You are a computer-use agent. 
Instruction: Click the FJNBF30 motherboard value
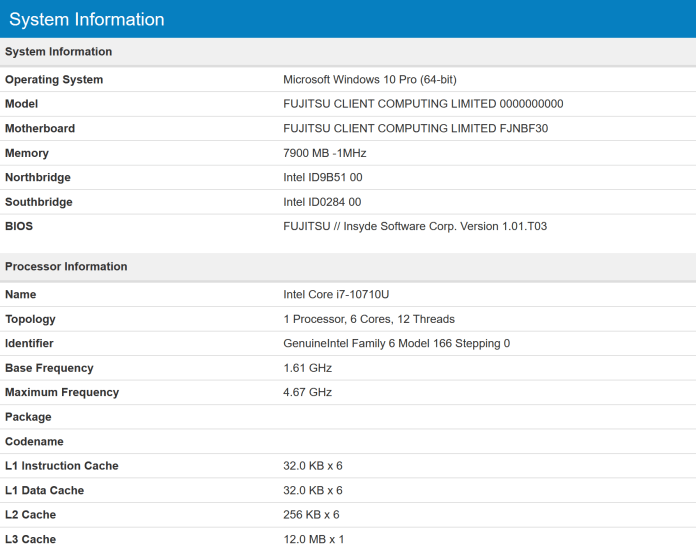415,129
